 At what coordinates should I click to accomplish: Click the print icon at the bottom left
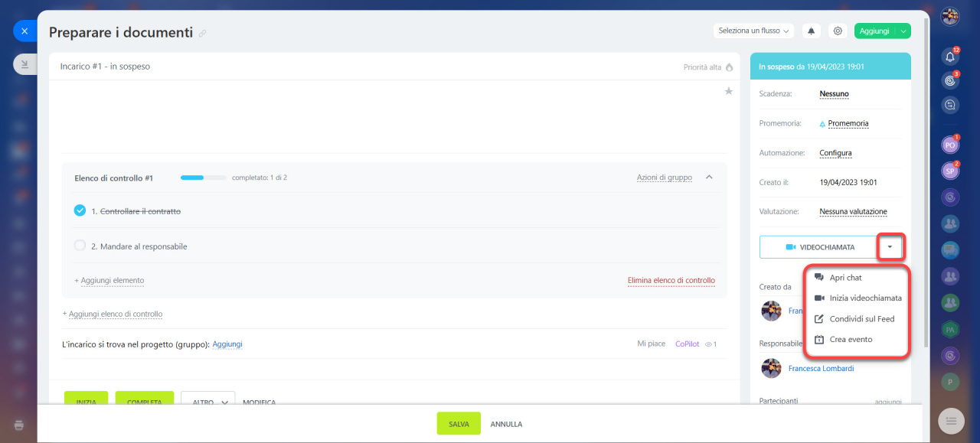[x=18, y=425]
